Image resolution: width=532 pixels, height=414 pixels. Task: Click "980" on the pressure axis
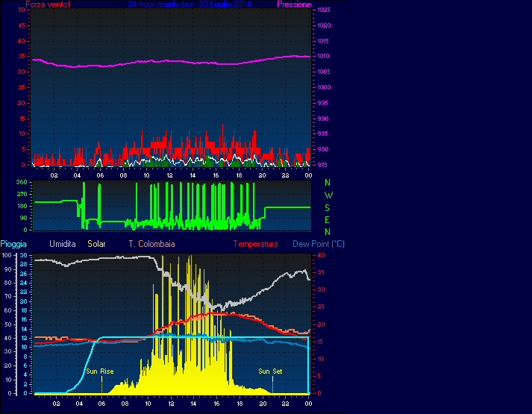tap(322, 149)
